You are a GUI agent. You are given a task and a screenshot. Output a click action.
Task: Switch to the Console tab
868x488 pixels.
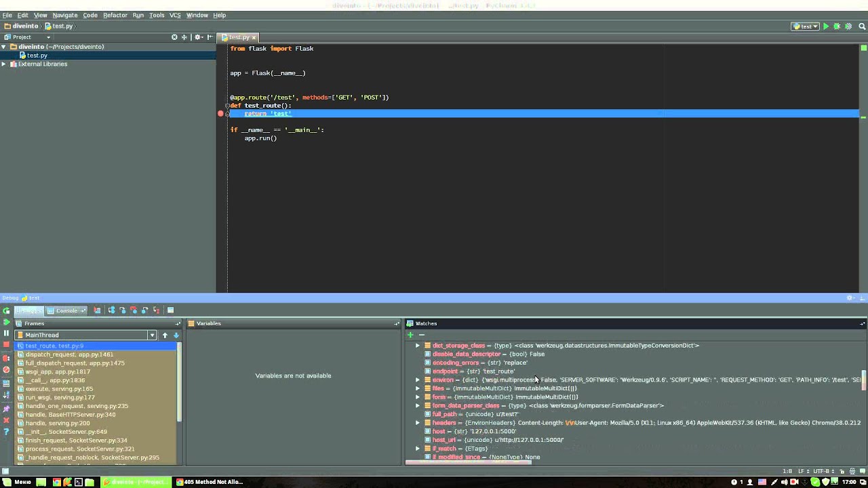[66, 310]
